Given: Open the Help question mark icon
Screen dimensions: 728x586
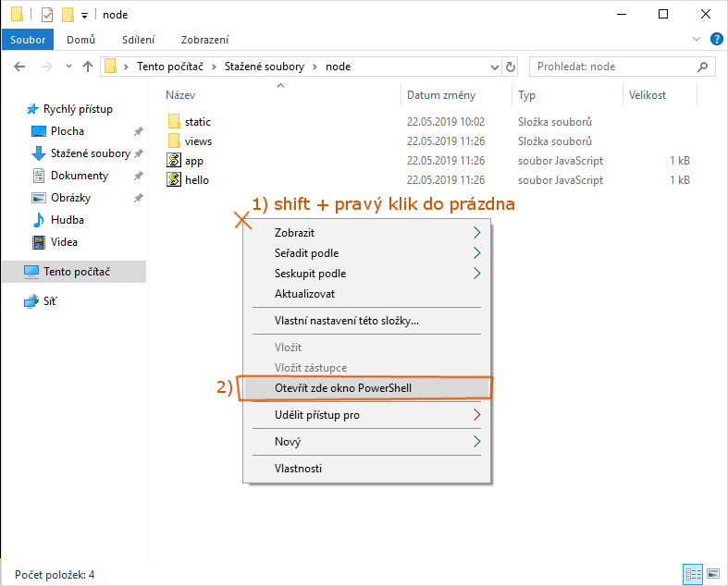Looking at the screenshot, I should [x=716, y=40].
